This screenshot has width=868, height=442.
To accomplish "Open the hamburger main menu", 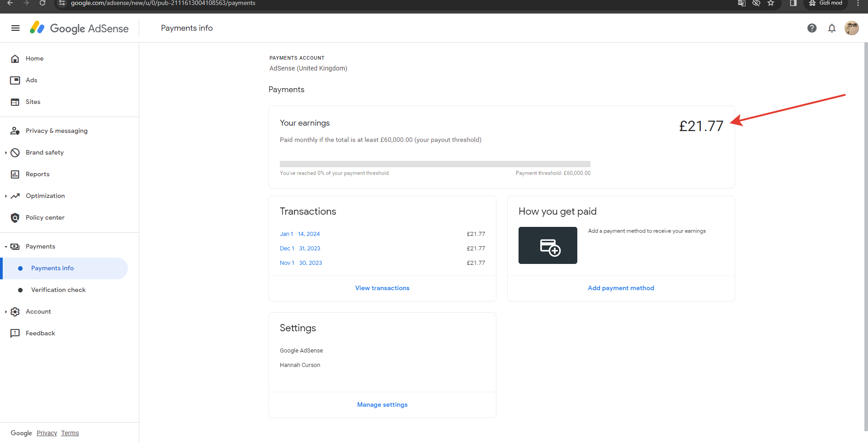I will click(x=15, y=28).
